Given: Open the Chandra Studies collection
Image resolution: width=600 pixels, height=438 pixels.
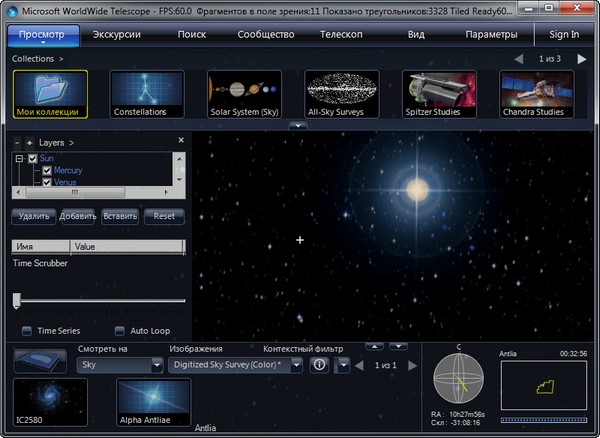Looking at the screenshot, I should tap(537, 94).
